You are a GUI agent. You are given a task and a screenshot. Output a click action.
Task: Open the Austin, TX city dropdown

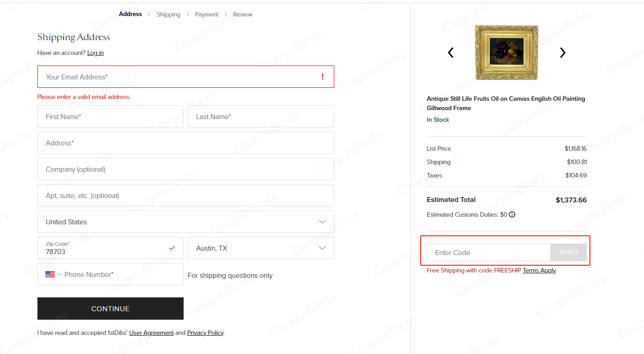tap(261, 248)
